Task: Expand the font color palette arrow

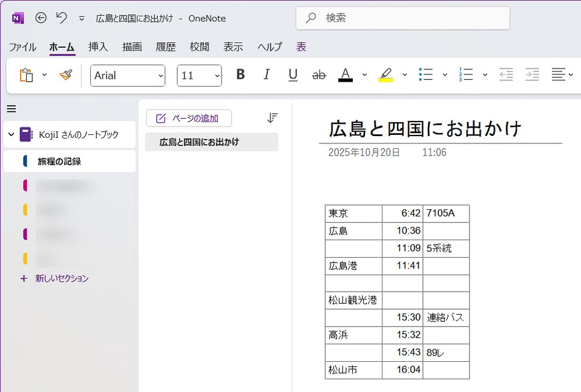Action: point(364,75)
